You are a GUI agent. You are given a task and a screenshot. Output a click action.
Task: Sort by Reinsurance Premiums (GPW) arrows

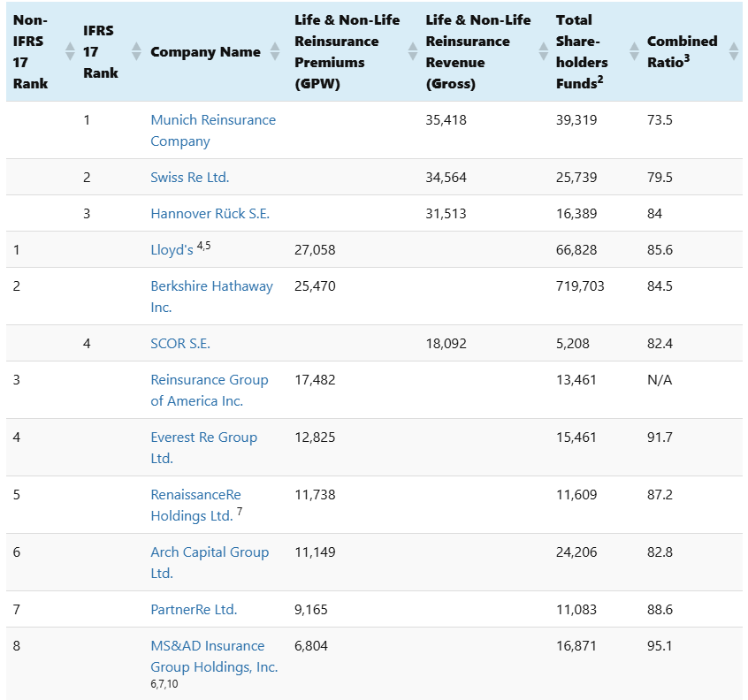[413, 51]
